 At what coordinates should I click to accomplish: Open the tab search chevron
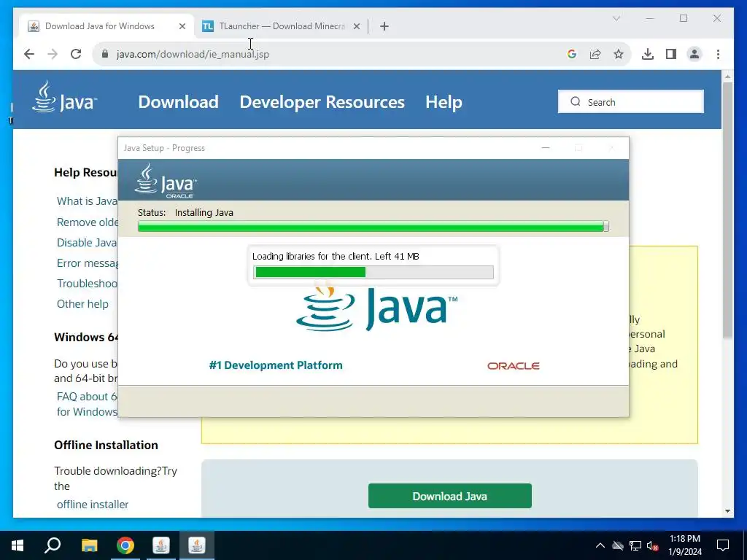tap(616, 18)
